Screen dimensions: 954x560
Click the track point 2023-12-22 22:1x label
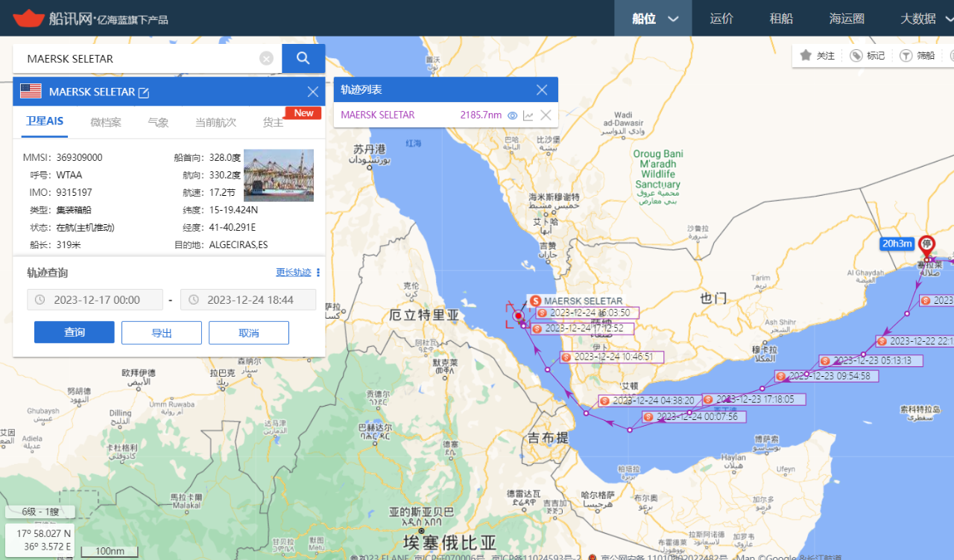click(x=915, y=341)
